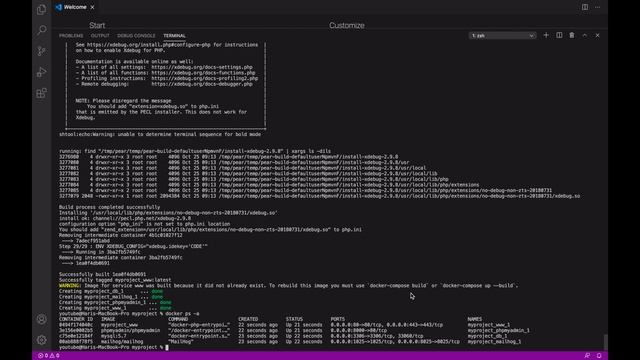Image resolution: width=640 pixels, height=360 pixels.
Task: Click the CONTAINER ID column header
Action: (x=76, y=319)
